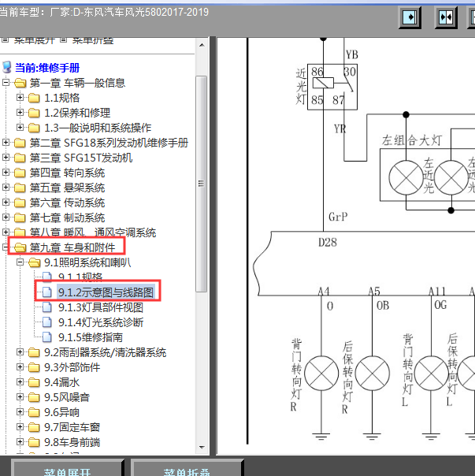This screenshot has width=475, height=476.
Task: Click the bottom 菜单展开 button
Action: (67, 469)
